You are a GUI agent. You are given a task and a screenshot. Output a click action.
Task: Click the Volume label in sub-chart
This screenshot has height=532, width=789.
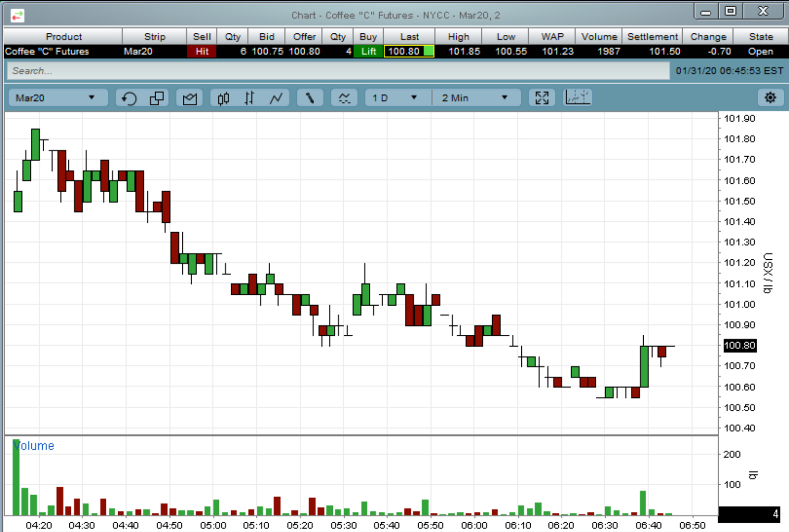coord(34,446)
